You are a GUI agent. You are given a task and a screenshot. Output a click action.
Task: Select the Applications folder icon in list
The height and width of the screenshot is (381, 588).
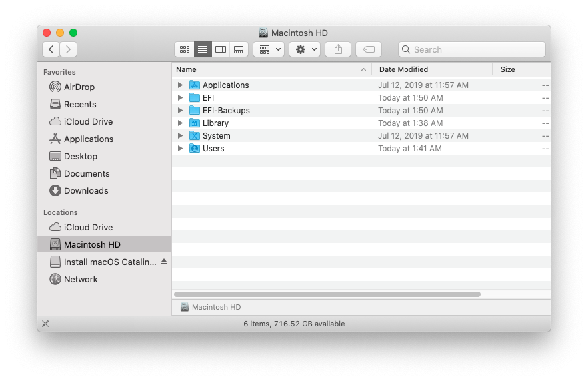[x=194, y=85]
